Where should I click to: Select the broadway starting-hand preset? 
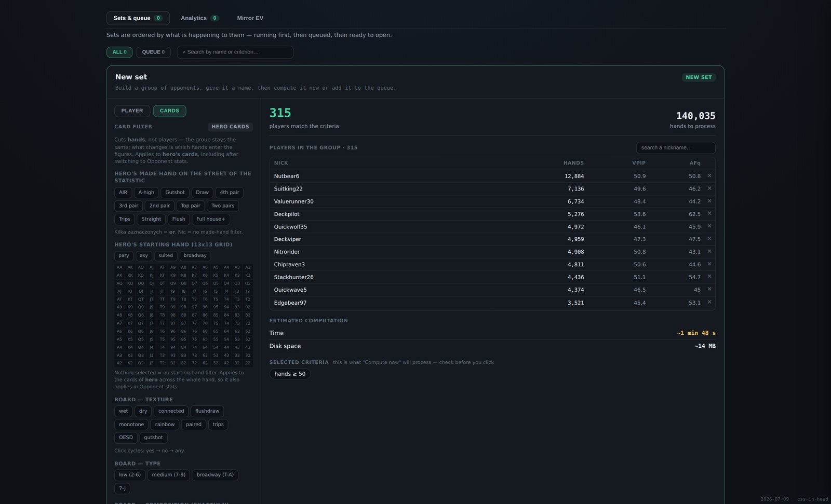(195, 256)
